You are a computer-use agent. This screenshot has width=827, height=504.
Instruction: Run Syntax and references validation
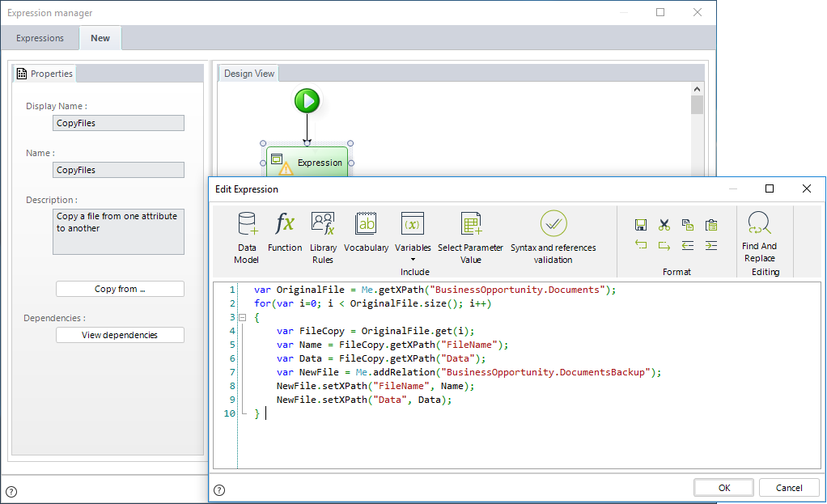pyautogui.click(x=553, y=238)
